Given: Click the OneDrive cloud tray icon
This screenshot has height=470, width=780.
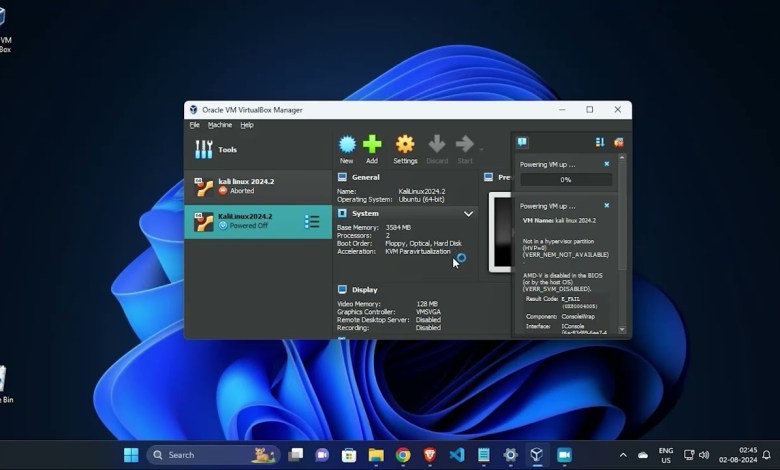Looking at the screenshot, I should pyautogui.click(x=643, y=455).
